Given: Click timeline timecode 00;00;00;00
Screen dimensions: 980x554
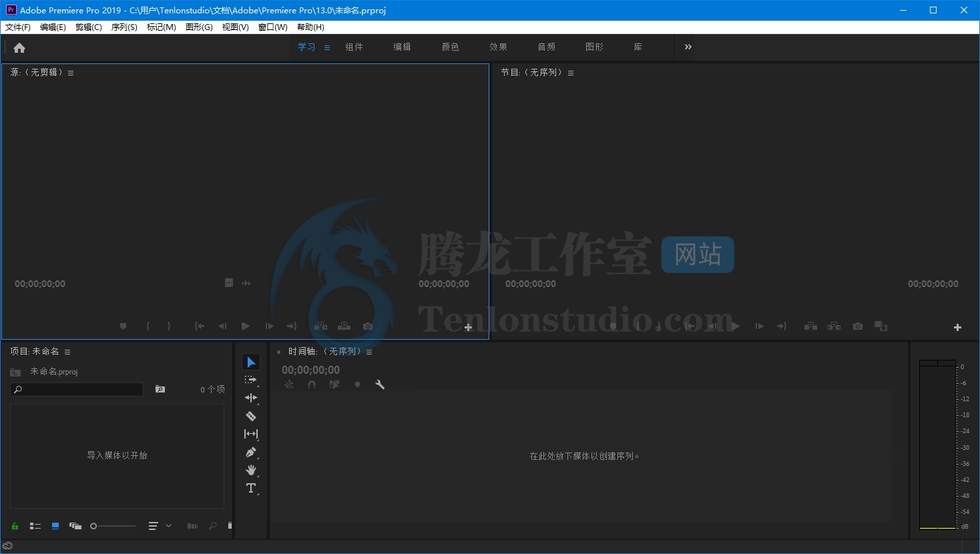Looking at the screenshot, I should coord(310,370).
